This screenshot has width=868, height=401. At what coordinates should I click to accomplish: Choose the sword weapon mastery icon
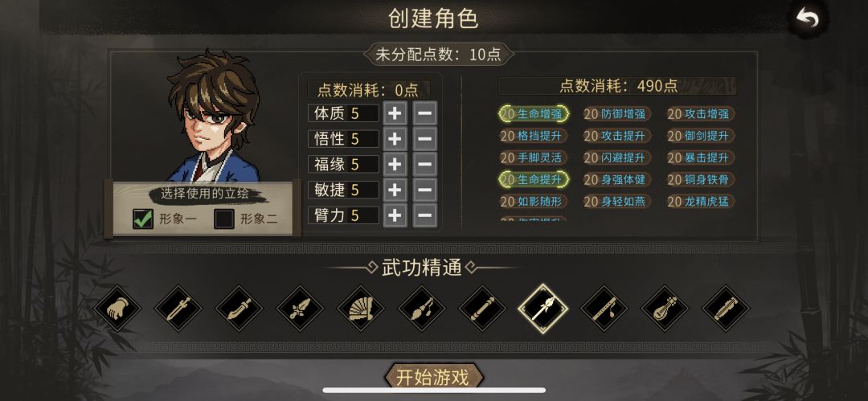[178, 309]
